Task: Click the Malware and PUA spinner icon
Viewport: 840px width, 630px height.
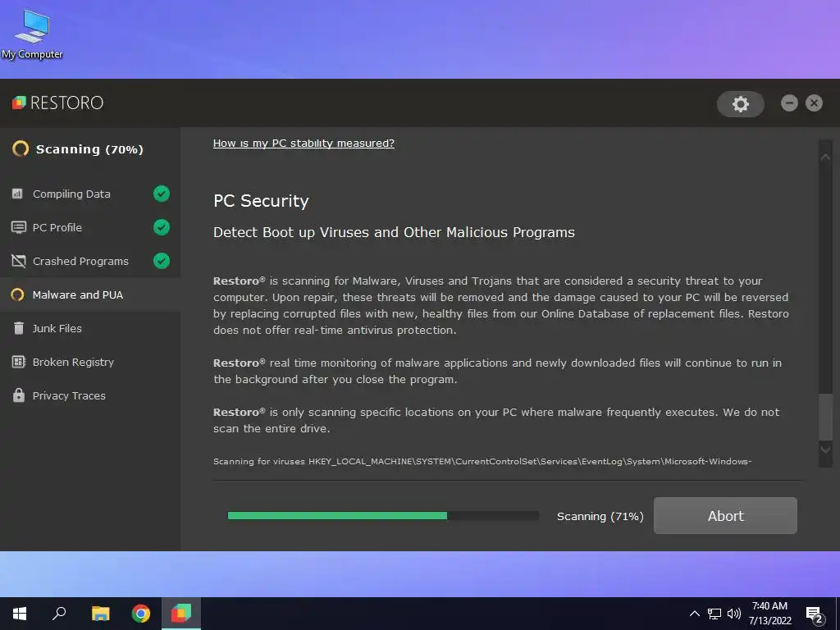Action: click(18, 294)
